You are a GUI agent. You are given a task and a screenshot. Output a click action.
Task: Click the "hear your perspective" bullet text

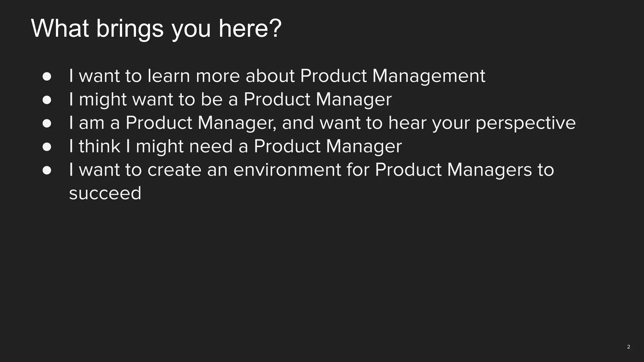pos(322,123)
